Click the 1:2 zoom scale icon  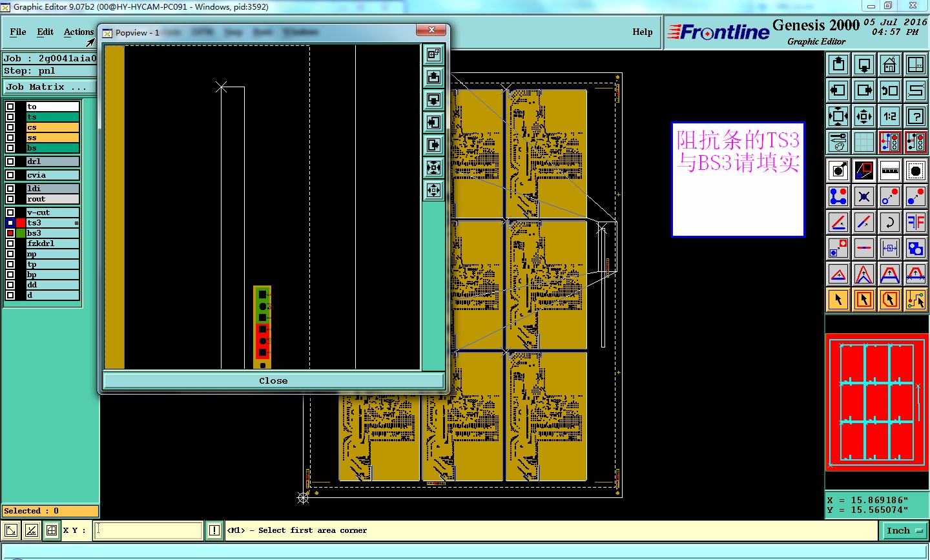click(889, 116)
